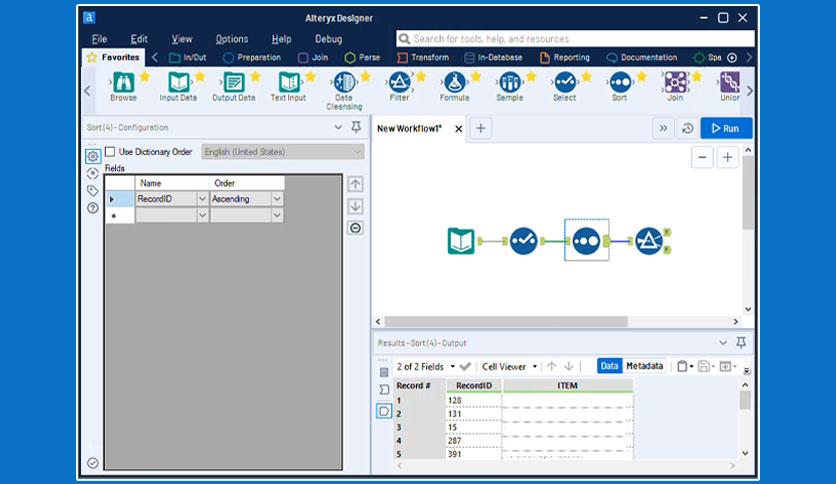Select the Browse tool icon

[123, 83]
